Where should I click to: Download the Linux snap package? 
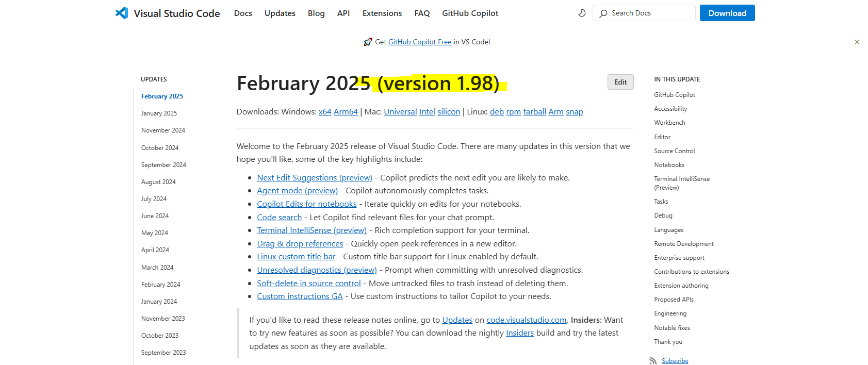pyautogui.click(x=575, y=112)
